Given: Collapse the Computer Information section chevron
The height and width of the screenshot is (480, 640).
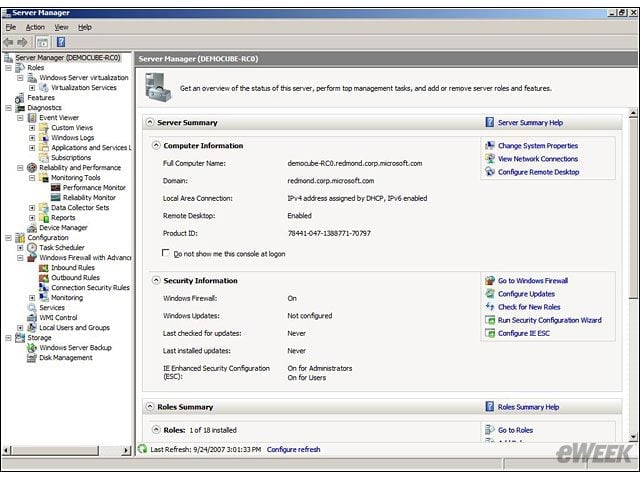Looking at the screenshot, I should pos(156,145).
